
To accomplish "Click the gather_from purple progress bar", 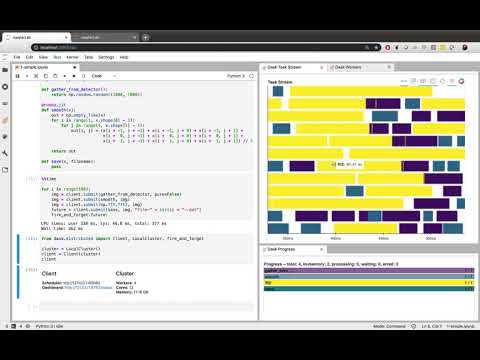I will (x=369, y=270).
